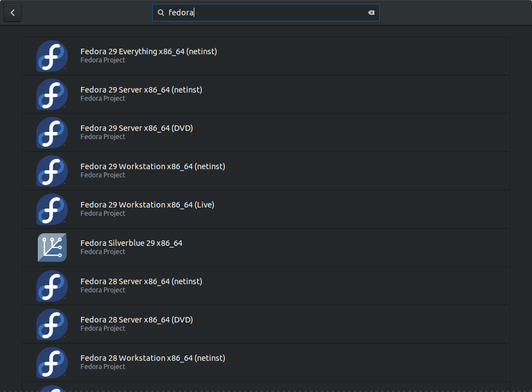Select Fedora 28 Workstation x86_64 (netinst)
The height and width of the screenshot is (392, 532).
click(x=153, y=358)
